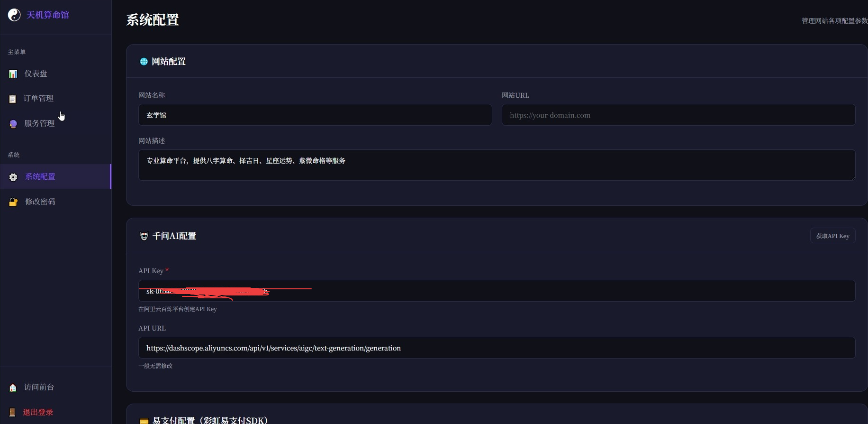Click the yin-yang logo icon
The height and width of the screenshot is (424, 868).
pos(14,15)
